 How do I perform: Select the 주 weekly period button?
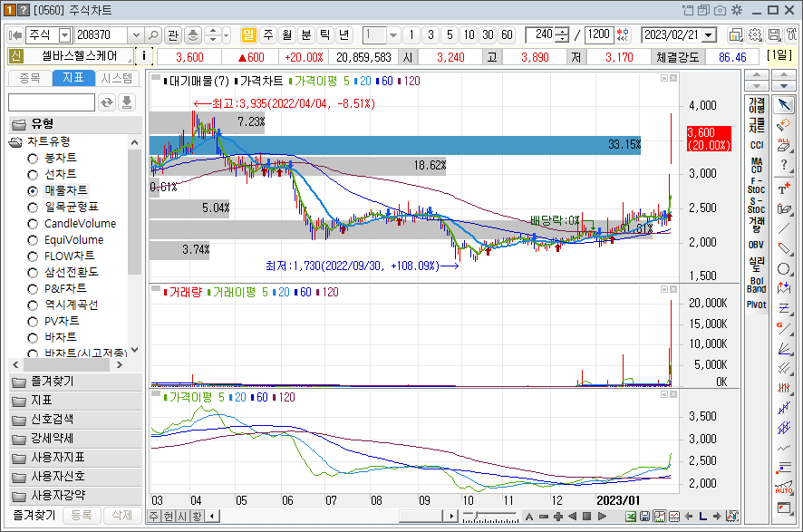tap(268, 34)
